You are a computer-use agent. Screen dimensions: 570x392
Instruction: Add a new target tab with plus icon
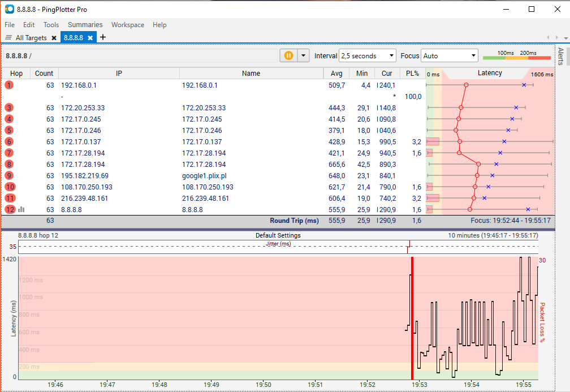(103, 37)
